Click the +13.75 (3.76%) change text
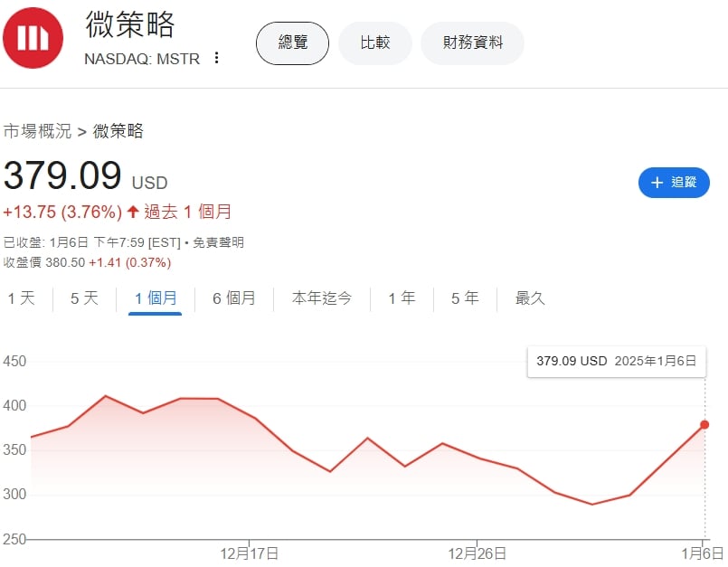The image size is (728, 567). pyautogui.click(x=62, y=213)
